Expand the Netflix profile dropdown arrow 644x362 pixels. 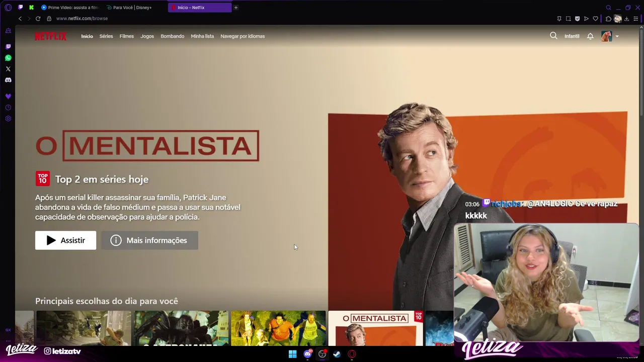pyautogui.click(x=617, y=36)
